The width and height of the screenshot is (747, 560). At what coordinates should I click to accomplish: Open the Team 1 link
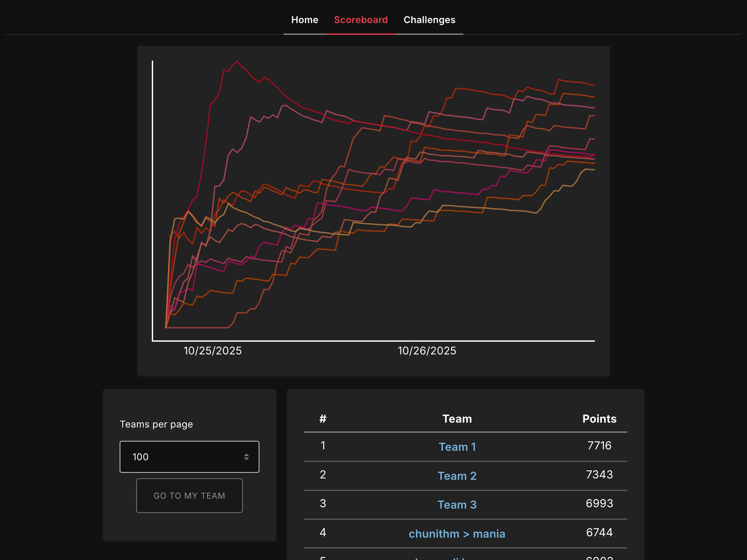coord(457,447)
